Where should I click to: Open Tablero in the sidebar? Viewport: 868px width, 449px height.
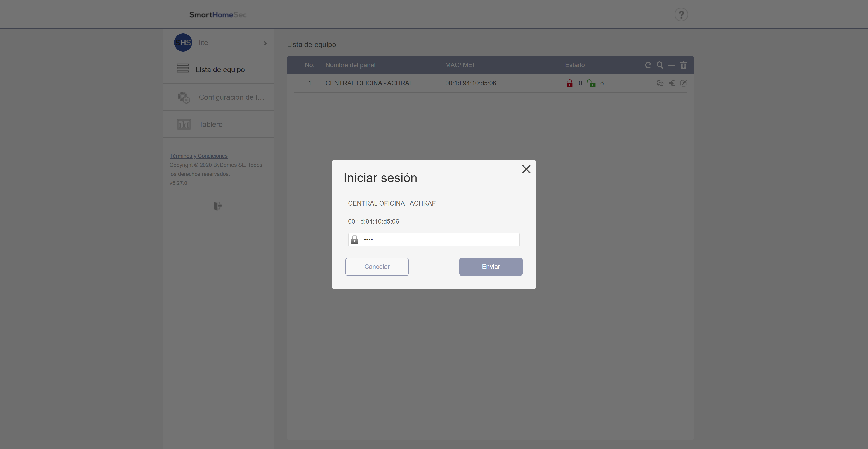[210, 124]
